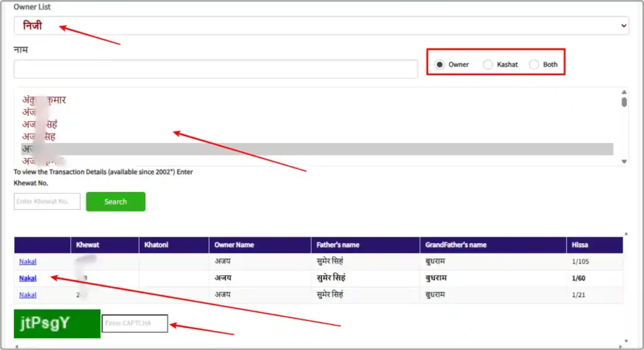The image size is (644, 350).
Task: Select the Kashat radio button
Action: (488, 64)
